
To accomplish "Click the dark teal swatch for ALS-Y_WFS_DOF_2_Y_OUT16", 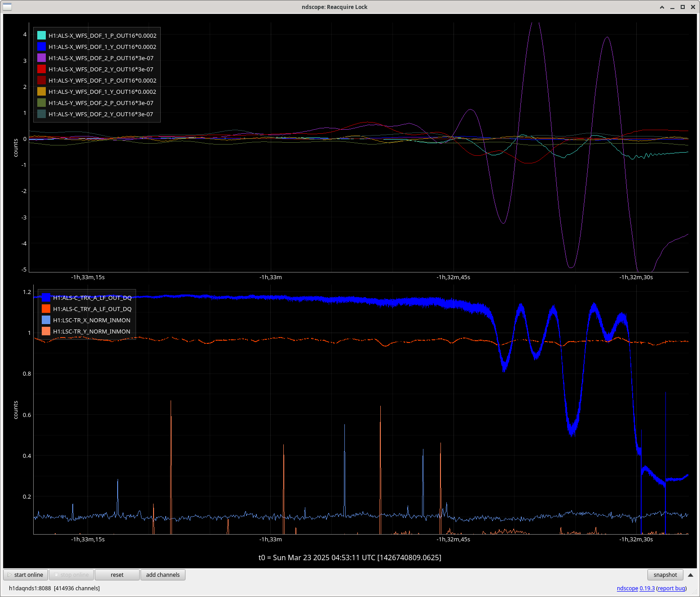I will pyautogui.click(x=41, y=114).
